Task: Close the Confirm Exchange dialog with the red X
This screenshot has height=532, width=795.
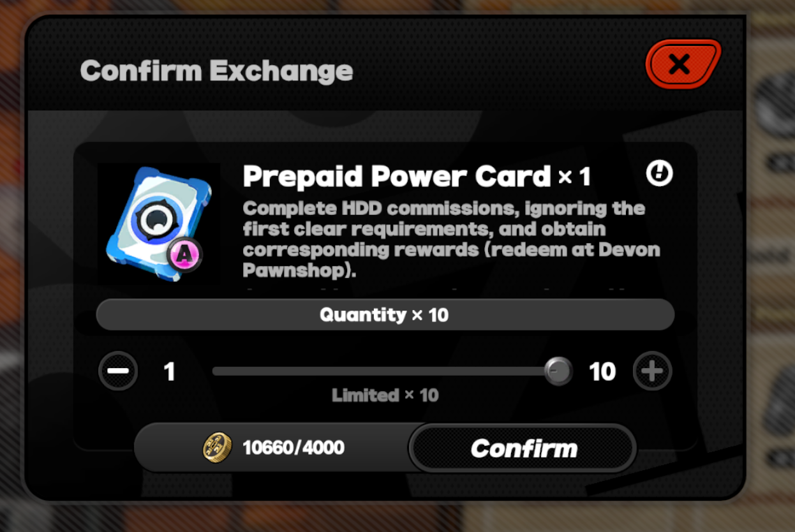Action: click(x=683, y=64)
